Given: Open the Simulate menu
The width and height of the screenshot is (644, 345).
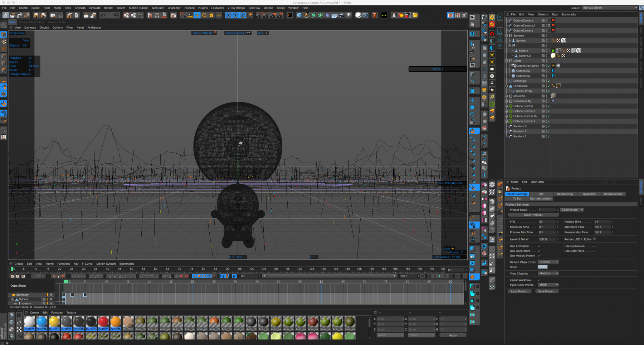Looking at the screenshot, I should click(x=95, y=8).
